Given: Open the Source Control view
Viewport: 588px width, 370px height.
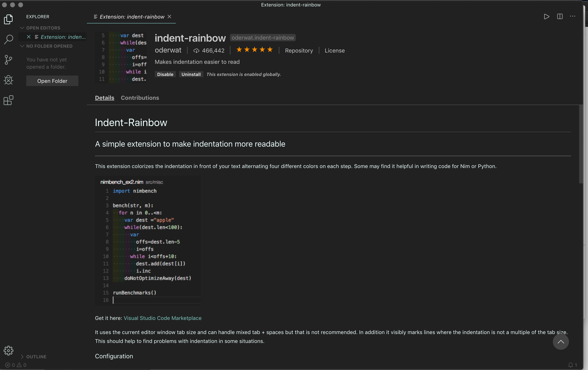Looking at the screenshot, I should coord(8,60).
